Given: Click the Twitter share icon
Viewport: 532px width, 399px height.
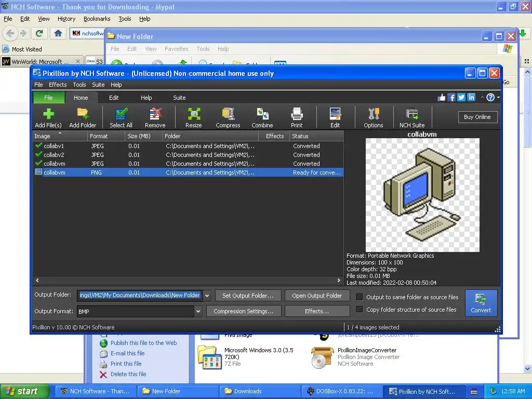Looking at the screenshot, I should (461, 98).
